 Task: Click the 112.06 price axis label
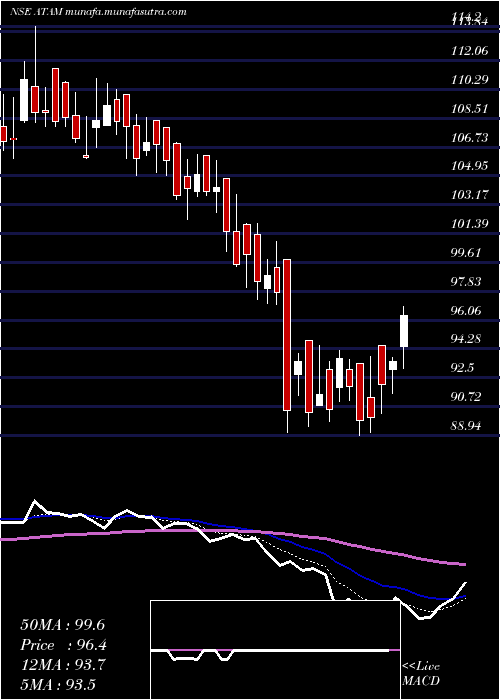[470, 52]
